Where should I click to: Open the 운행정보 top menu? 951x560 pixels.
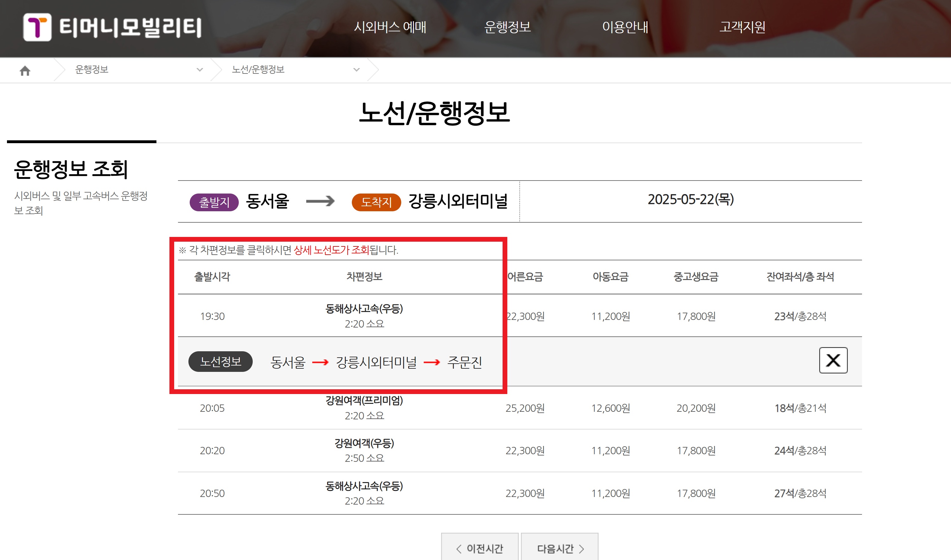click(x=507, y=27)
